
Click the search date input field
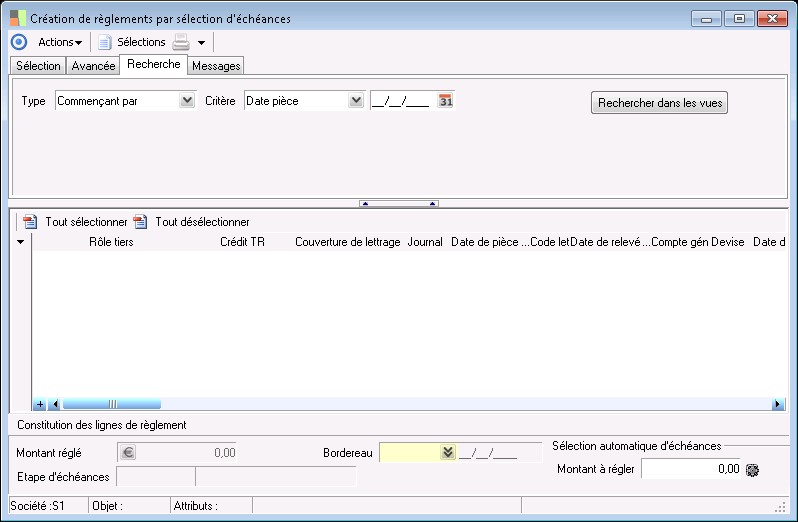click(403, 101)
